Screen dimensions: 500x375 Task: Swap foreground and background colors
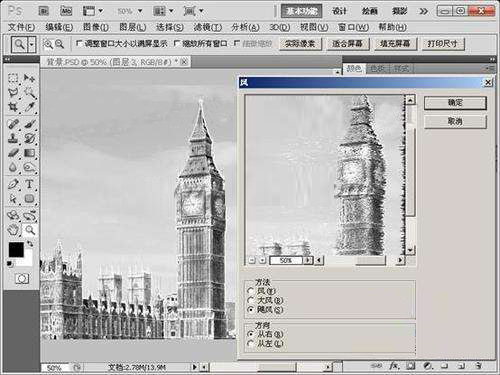30,244
